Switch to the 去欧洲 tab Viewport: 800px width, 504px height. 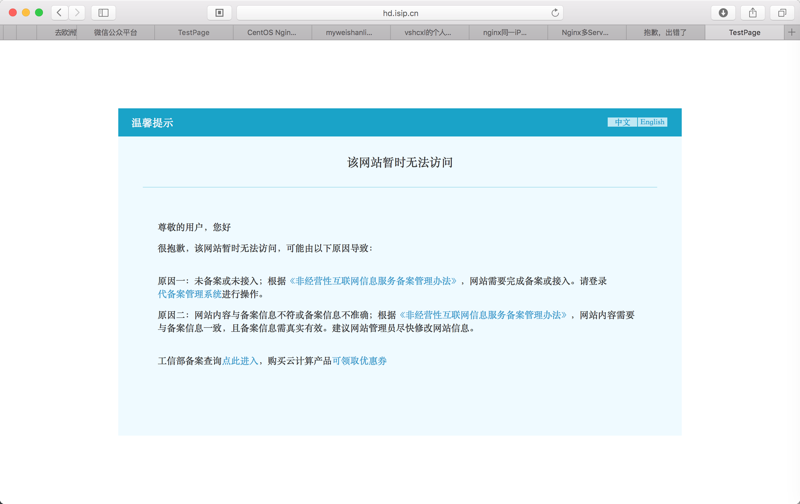57,32
